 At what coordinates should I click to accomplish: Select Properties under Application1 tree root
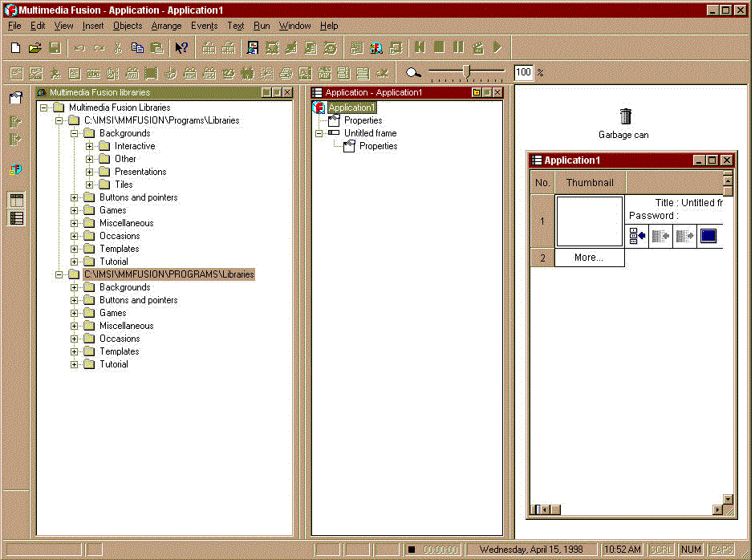point(363,120)
